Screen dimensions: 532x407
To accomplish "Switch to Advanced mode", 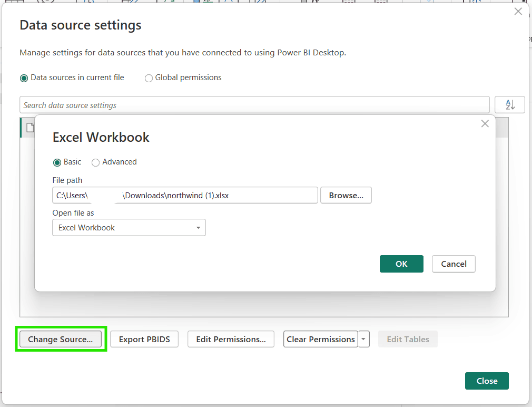I will coord(96,162).
